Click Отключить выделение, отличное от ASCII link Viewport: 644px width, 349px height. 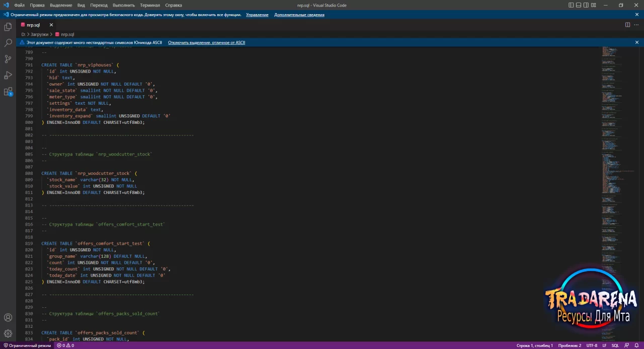[206, 42]
